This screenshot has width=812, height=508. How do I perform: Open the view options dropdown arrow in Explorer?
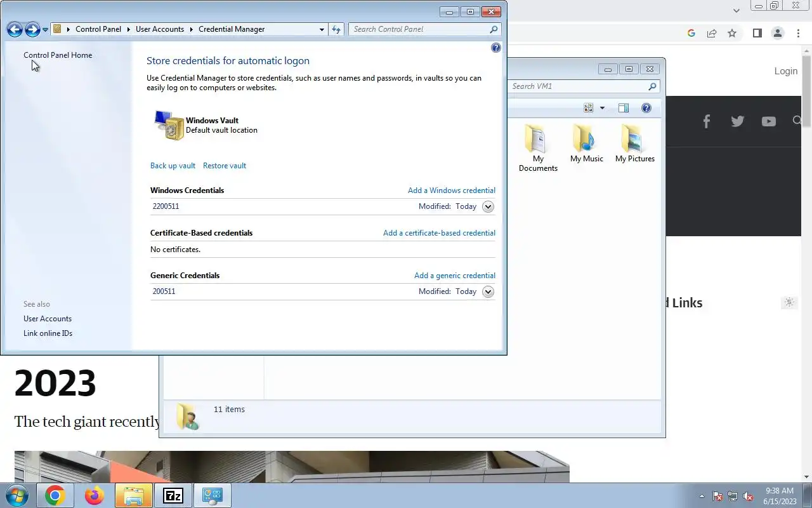(602, 108)
